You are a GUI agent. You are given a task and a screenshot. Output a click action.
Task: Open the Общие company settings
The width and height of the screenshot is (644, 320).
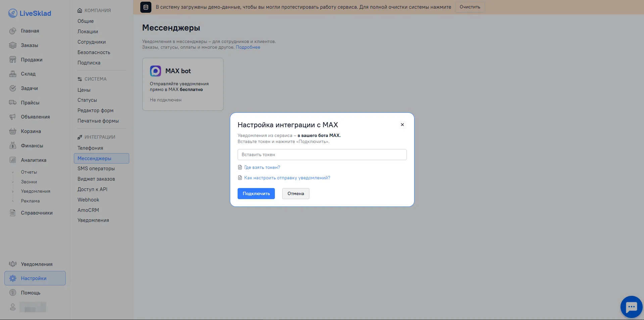coord(86,21)
